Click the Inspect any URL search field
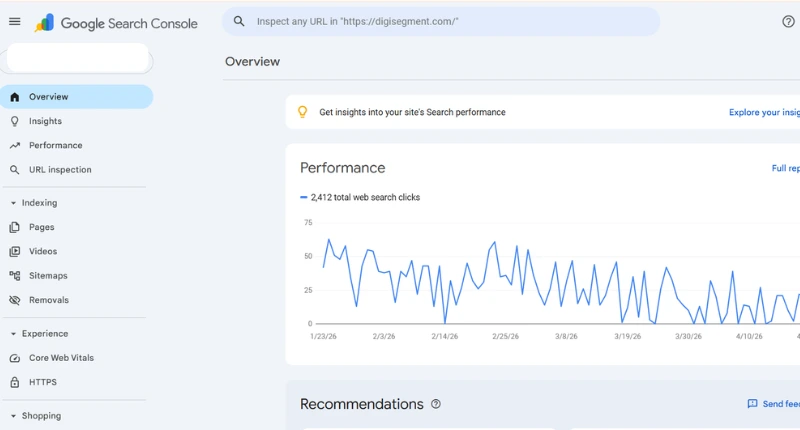This screenshot has width=800, height=430. click(x=440, y=21)
